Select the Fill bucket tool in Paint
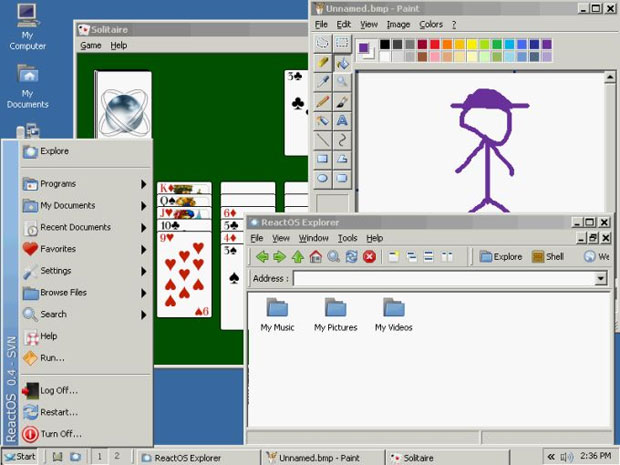The width and height of the screenshot is (620, 465). [x=342, y=63]
